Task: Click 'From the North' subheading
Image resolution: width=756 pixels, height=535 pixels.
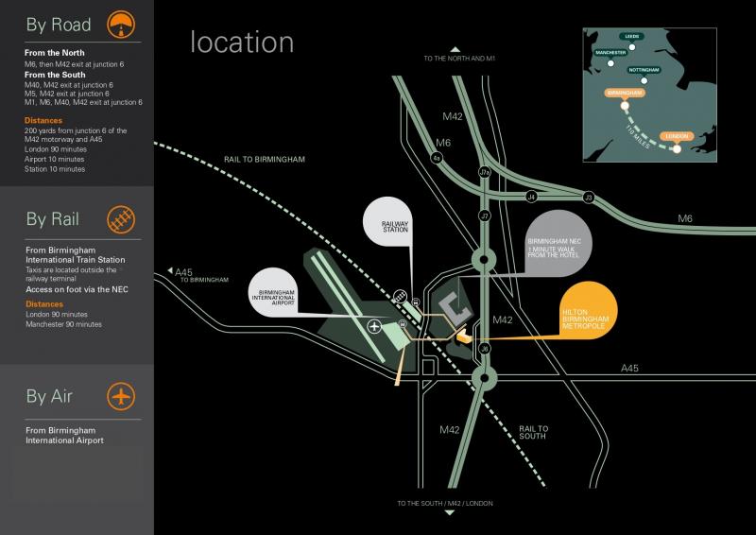Action: point(55,53)
